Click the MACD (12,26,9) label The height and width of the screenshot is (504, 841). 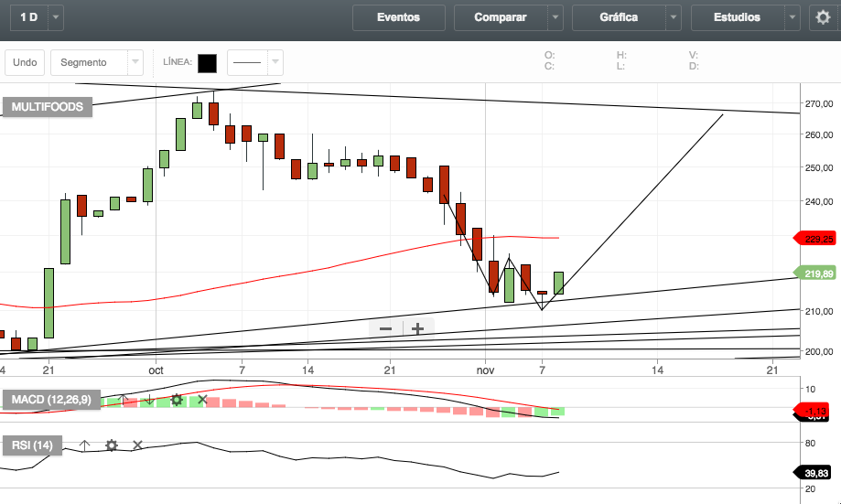click(51, 400)
